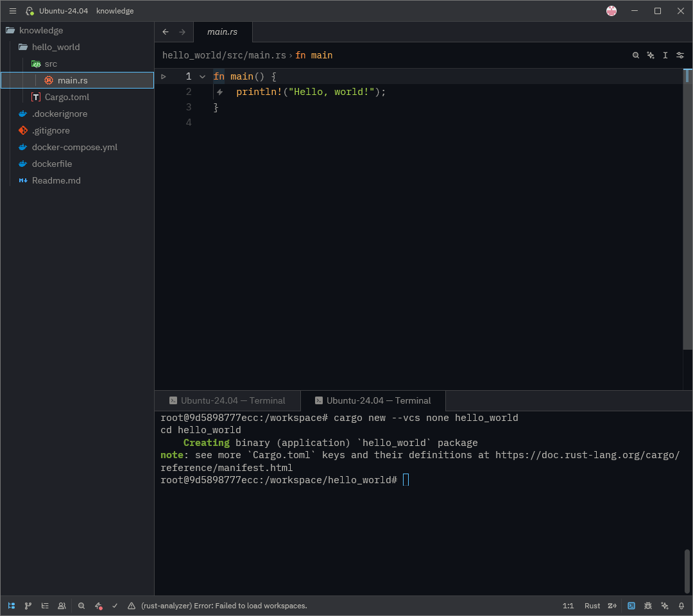693x616 pixels.
Task: Click the terminal prompt input area
Action: tap(406, 480)
